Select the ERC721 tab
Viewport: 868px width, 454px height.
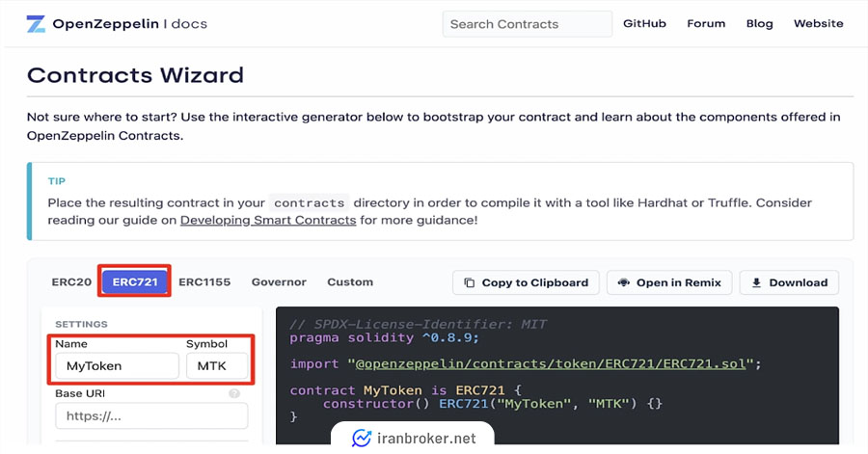point(135,282)
